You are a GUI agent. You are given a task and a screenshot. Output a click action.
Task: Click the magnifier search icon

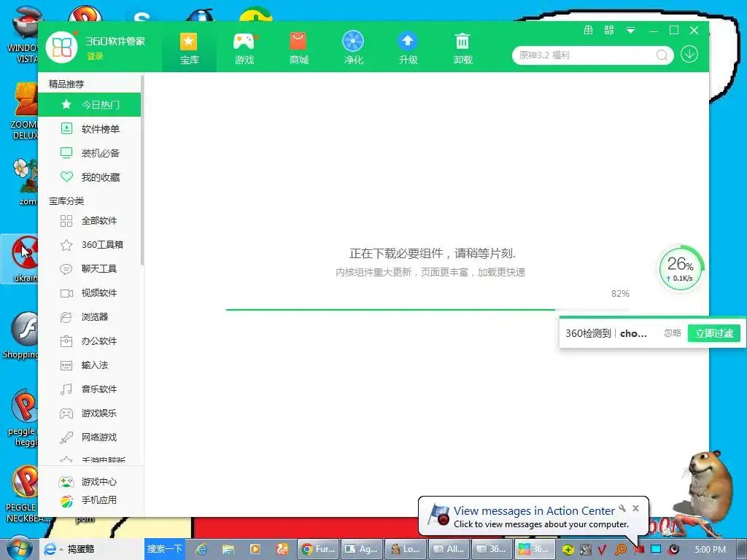click(662, 55)
